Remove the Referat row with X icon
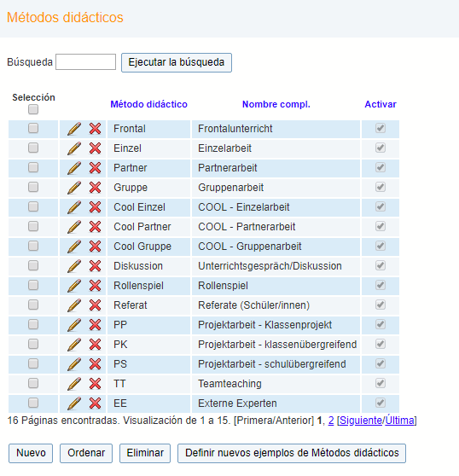Viewport: 459px width, 476px height. pos(95,305)
